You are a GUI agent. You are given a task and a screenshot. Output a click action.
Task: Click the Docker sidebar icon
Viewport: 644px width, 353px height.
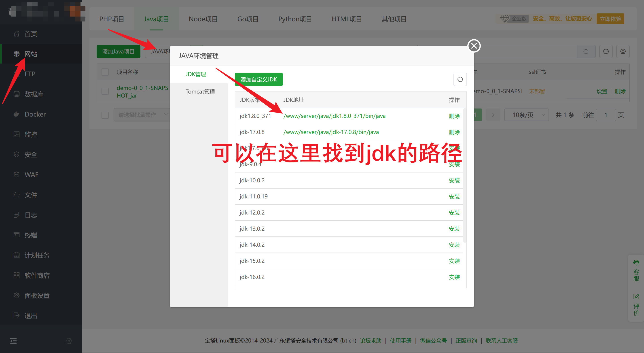pos(17,114)
